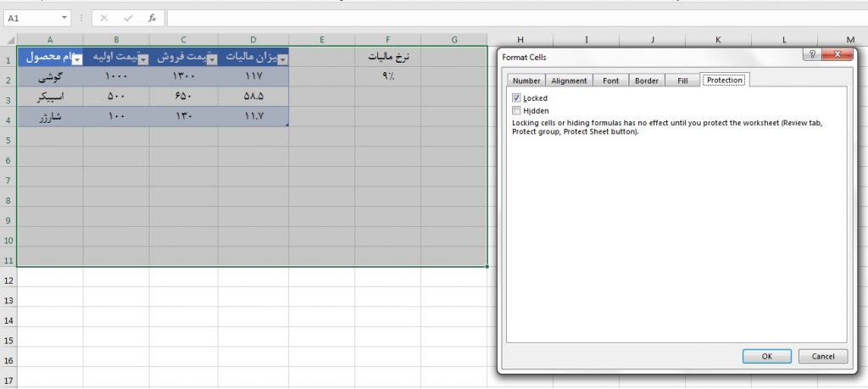Click the selection fill handle at G11
Viewport: 868px width, 389px height.
click(x=487, y=266)
